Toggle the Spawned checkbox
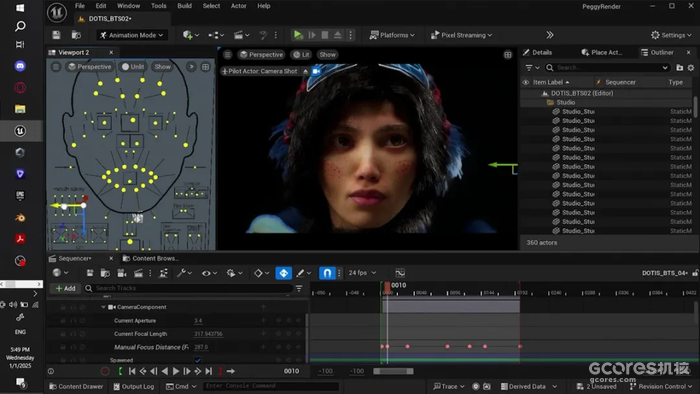Viewport: 700px width, 394px height. pos(198,360)
